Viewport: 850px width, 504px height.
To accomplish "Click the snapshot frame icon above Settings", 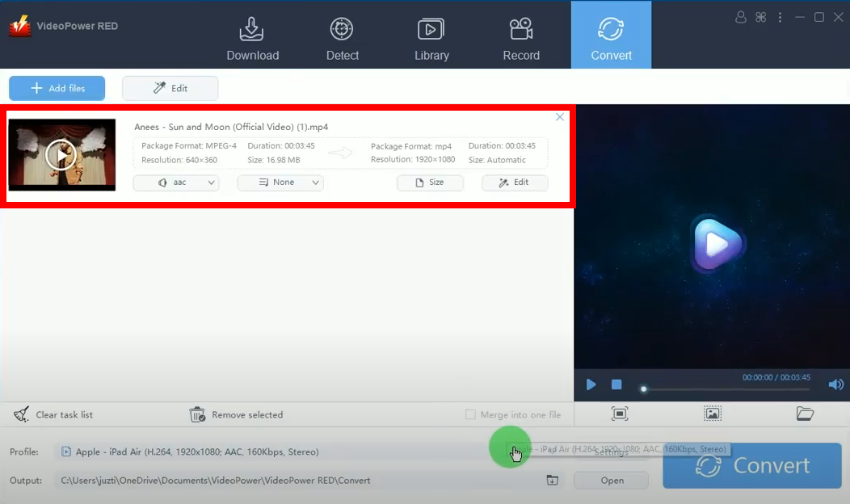I will pos(620,414).
